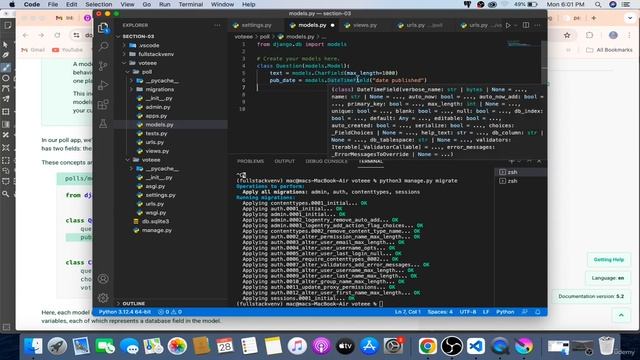Viewport: 640px width, 360px height.
Task: Bookmark page with star icon in Chrome
Action: point(567,36)
